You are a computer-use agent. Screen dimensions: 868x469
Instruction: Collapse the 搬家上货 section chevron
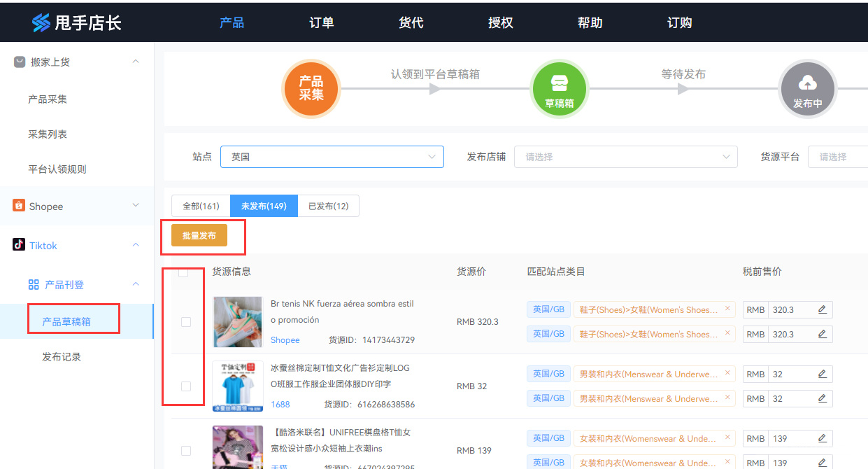[x=136, y=62]
